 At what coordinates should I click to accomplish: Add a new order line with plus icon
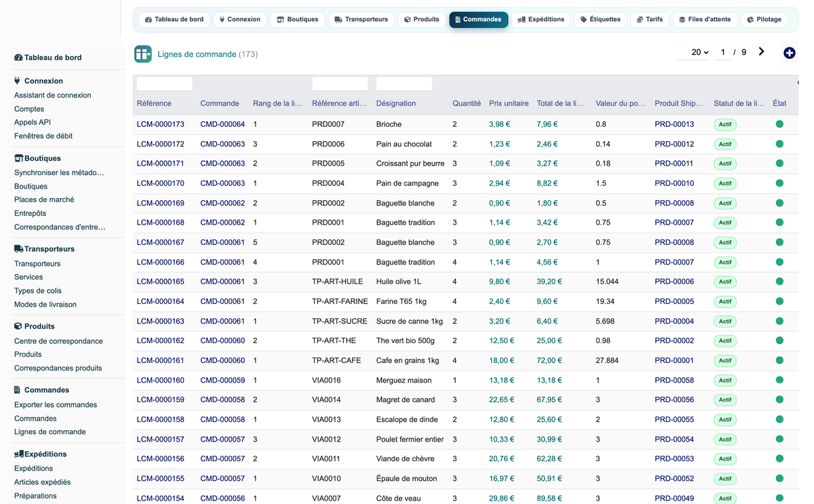point(789,53)
